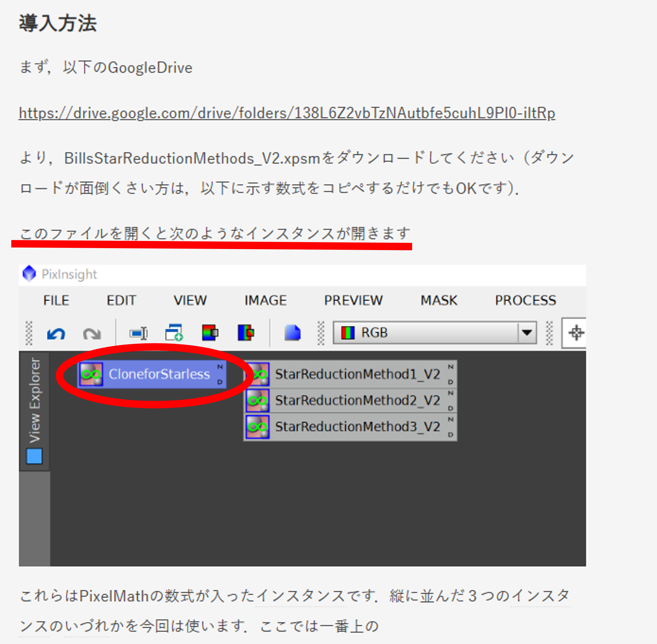
Task: Click the new window with plus icon
Action: [174, 333]
